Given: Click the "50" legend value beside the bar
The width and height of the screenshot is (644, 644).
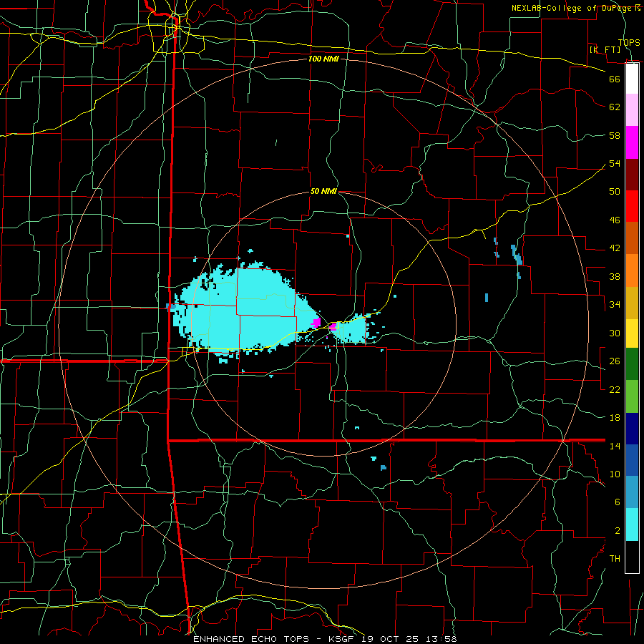Looking at the screenshot, I should pyautogui.click(x=615, y=191).
